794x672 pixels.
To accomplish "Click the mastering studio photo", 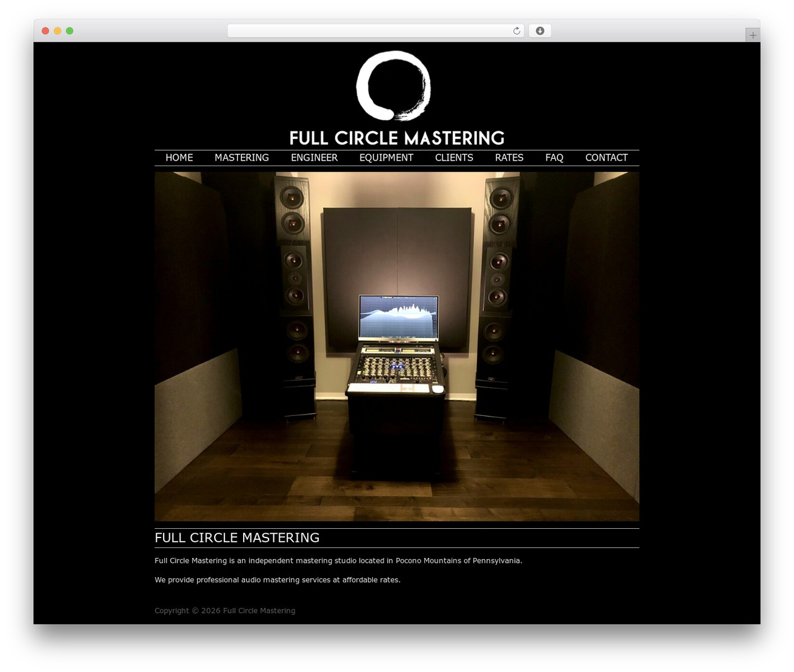I will point(397,347).
